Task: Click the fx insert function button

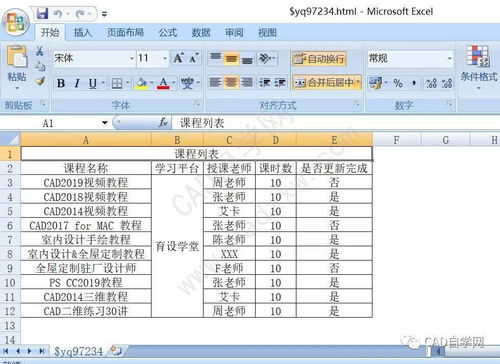Action: click(163, 123)
